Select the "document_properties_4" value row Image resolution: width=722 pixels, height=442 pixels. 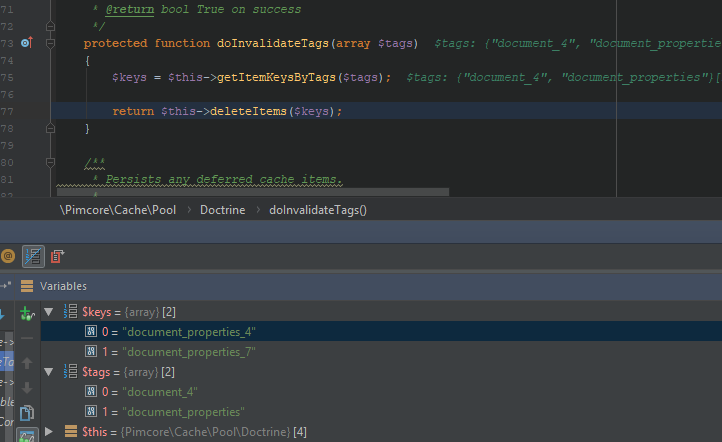tap(381, 332)
